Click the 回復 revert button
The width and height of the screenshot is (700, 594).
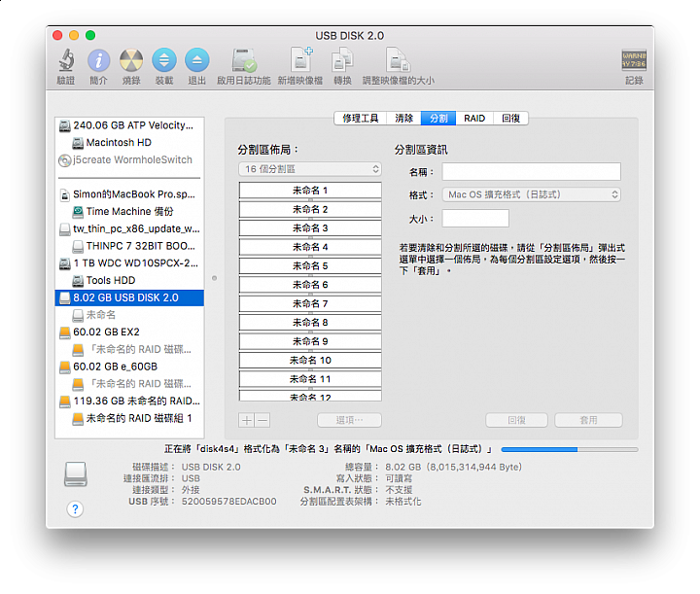click(516, 420)
